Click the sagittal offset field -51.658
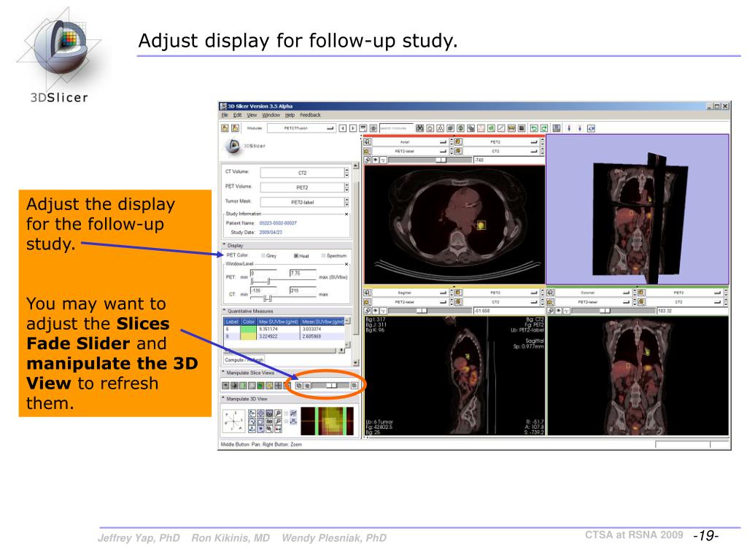The width and height of the screenshot is (747, 560). click(508, 311)
